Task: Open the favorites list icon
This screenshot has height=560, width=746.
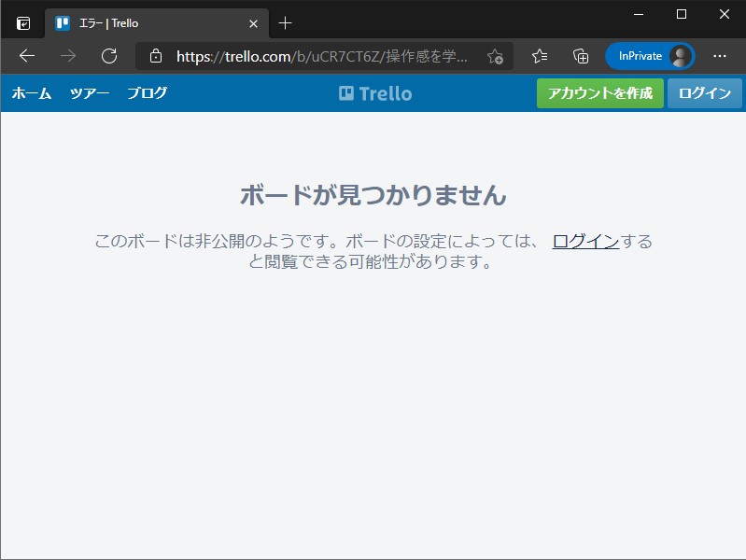Action: [x=540, y=56]
